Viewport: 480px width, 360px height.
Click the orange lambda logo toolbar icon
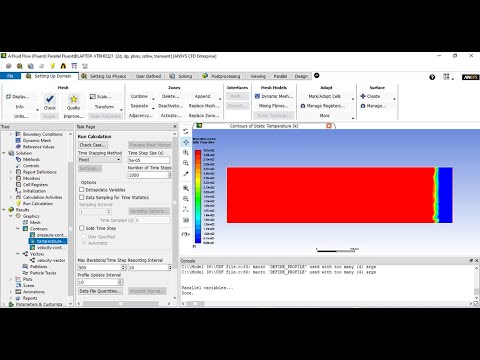tap(63, 66)
